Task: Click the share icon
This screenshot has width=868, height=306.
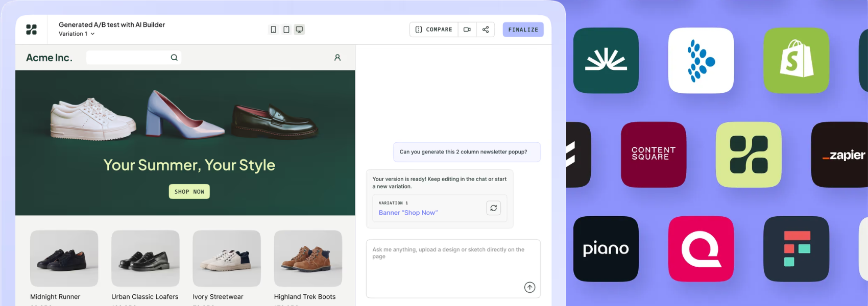Action: [486, 30]
